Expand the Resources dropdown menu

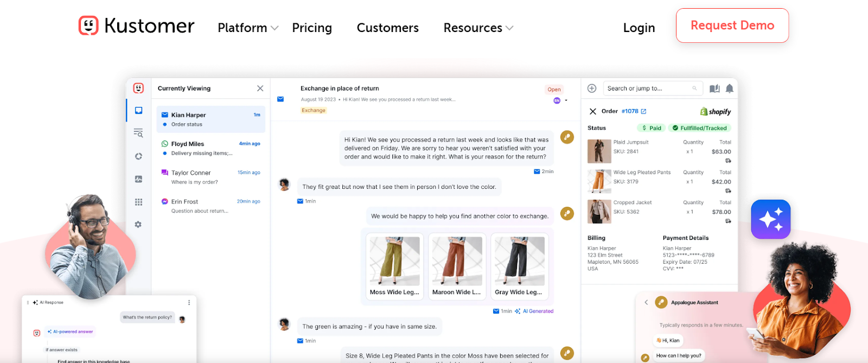click(478, 28)
